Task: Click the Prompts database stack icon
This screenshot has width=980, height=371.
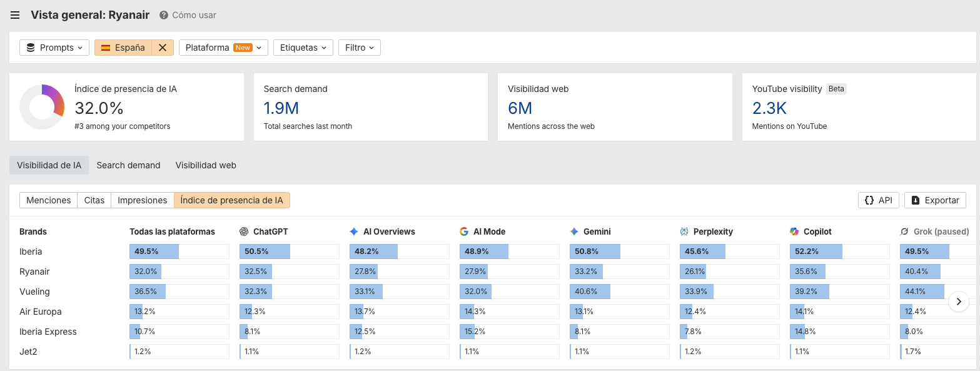Action: click(x=30, y=48)
